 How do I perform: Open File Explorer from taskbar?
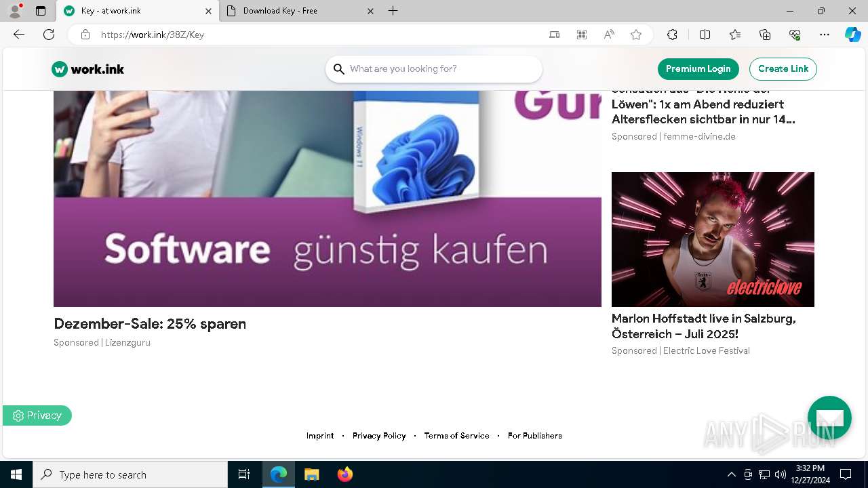point(311,474)
